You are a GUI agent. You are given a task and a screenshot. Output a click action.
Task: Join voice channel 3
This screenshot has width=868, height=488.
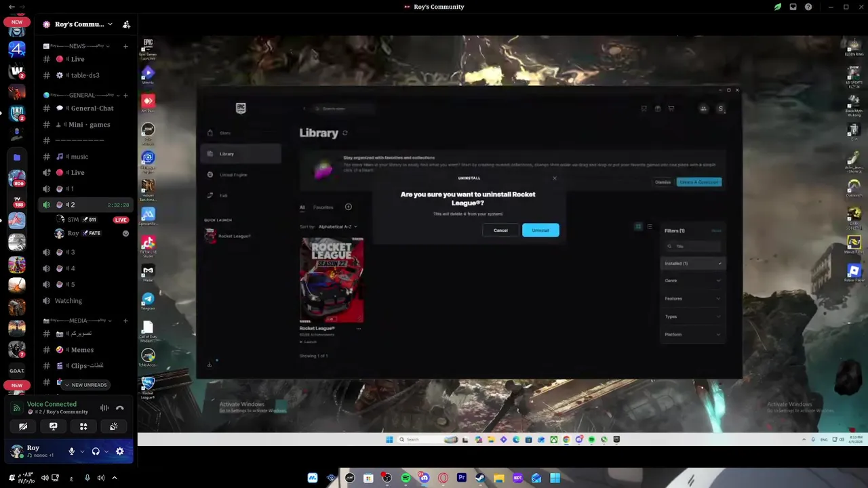tap(85, 252)
